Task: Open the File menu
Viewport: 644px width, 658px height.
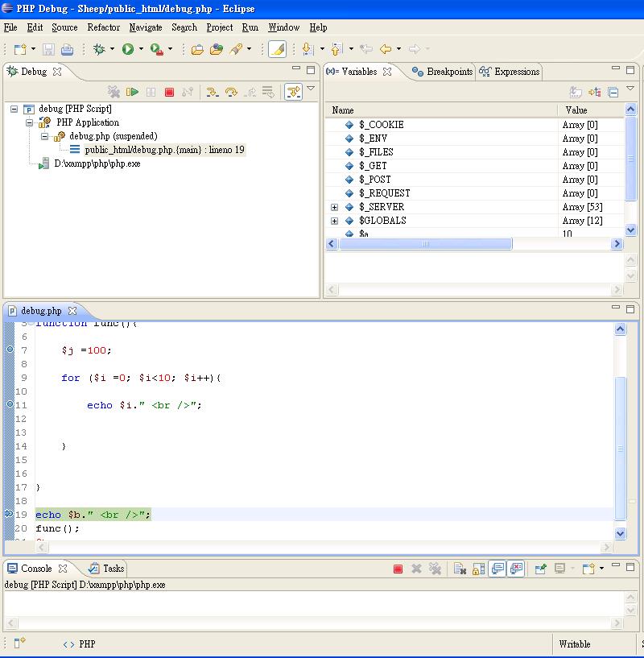Action: (10, 27)
